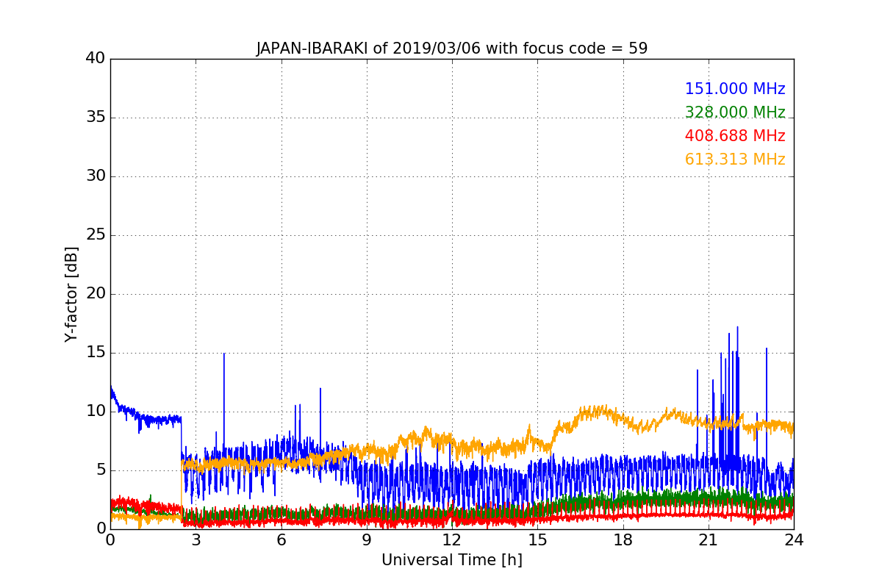Click x-axis tick label '3'
Screen dimensions: 882x588
click(x=196, y=539)
